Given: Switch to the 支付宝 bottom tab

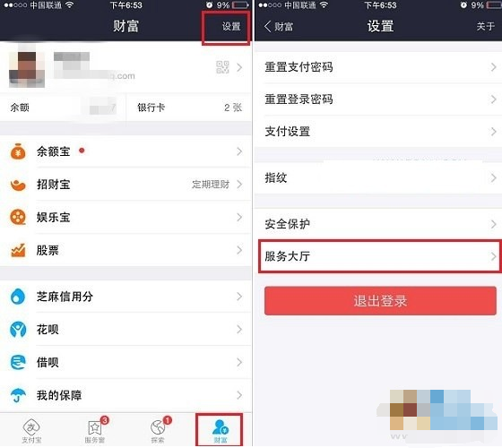Looking at the screenshot, I should coord(31,431).
